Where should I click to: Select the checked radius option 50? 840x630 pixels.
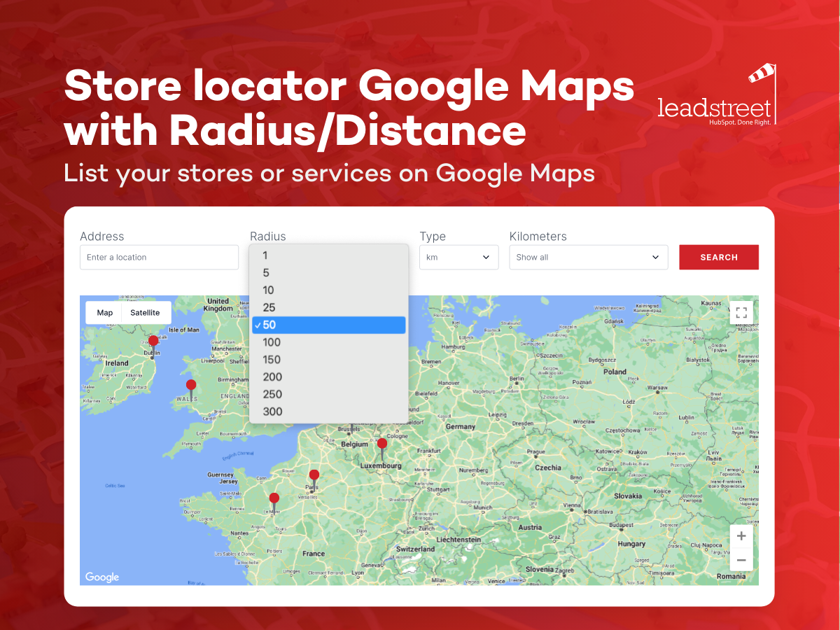[x=328, y=325]
